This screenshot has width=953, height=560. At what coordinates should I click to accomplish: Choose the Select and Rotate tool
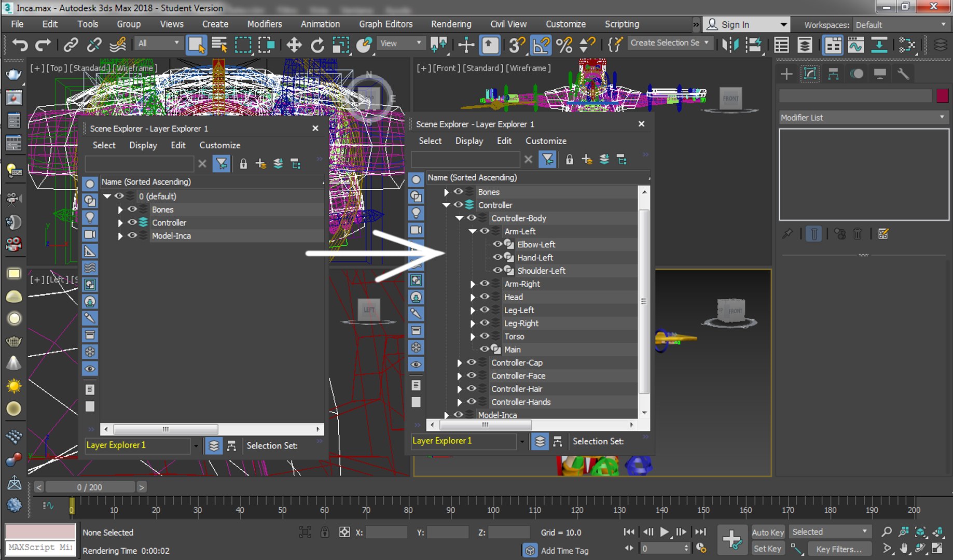[317, 45]
